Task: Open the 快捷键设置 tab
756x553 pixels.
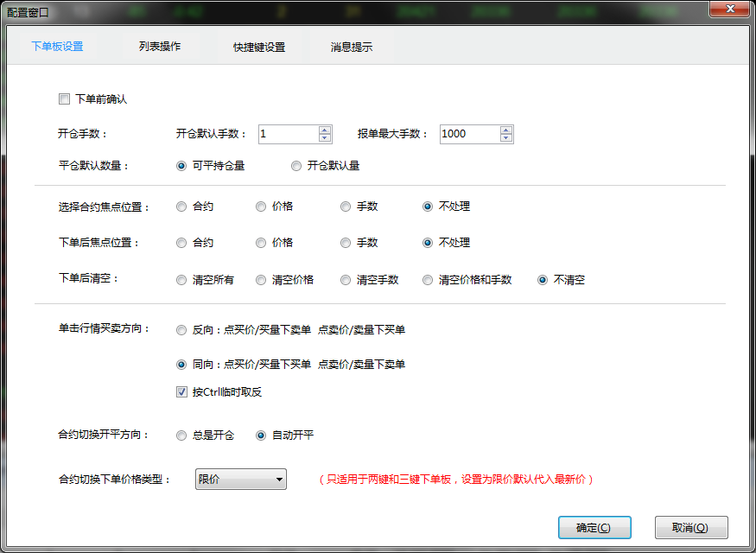Action: 258,48
